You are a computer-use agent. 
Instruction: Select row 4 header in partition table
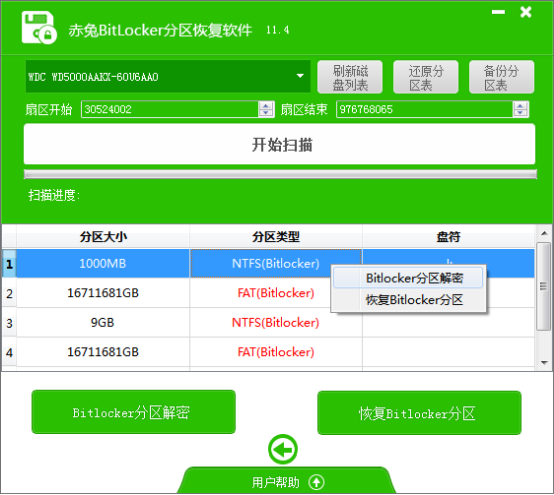[9, 352]
